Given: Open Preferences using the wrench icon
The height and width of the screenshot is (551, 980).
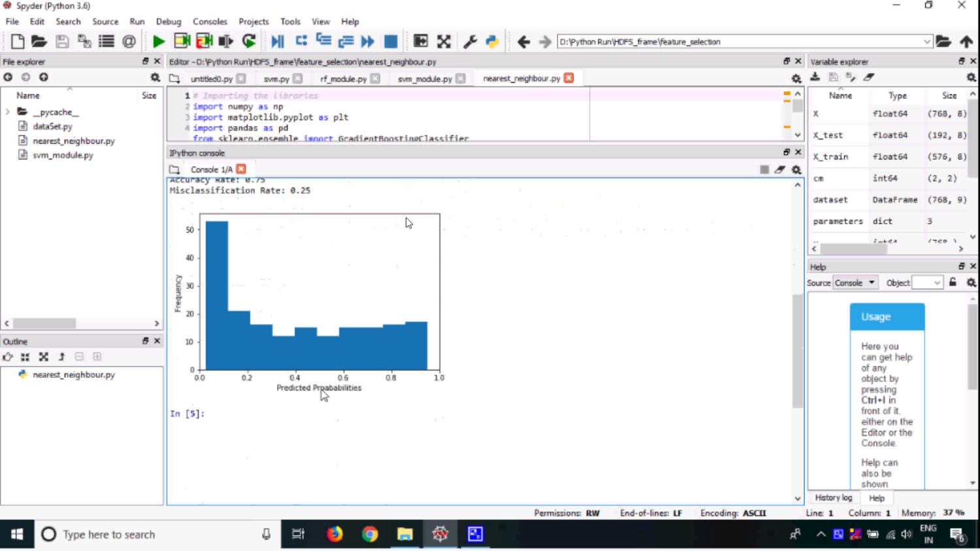Looking at the screenshot, I should pyautogui.click(x=470, y=42).
